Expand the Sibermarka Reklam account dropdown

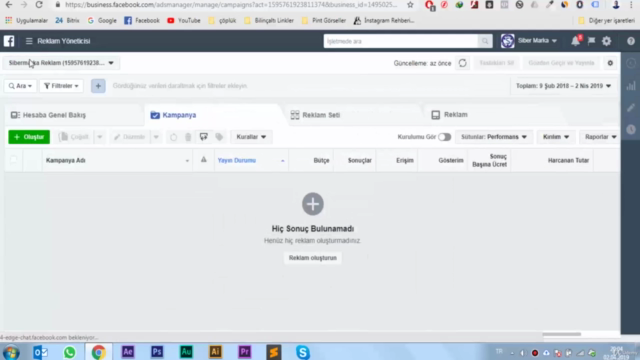61,63
